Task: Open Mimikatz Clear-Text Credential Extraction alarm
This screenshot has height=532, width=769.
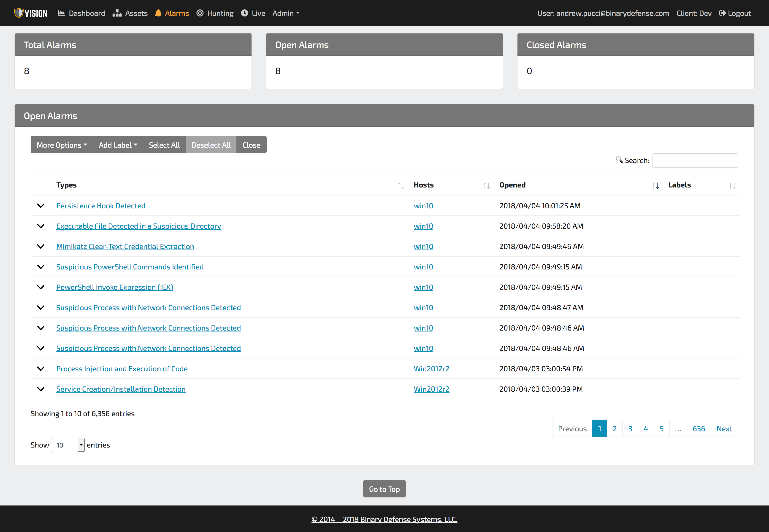Action: point(125,246)
